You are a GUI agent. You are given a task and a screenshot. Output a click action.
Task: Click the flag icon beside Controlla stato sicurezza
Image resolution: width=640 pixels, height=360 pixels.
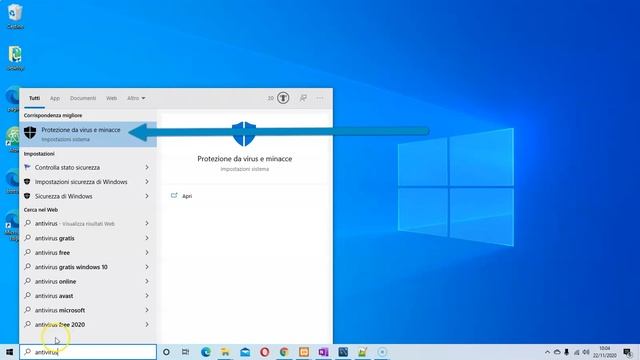click(27, 167)
